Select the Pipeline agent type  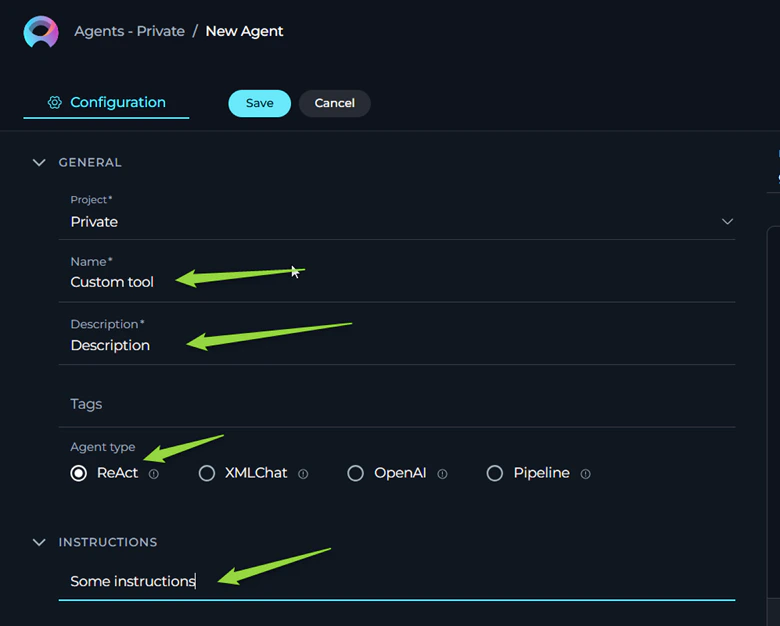[x=494, y=473]
